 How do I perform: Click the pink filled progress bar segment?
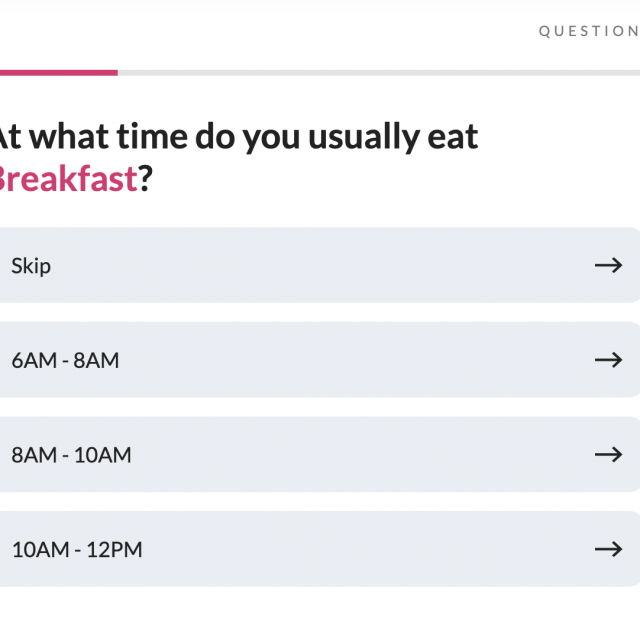click(x=58, y=72)
